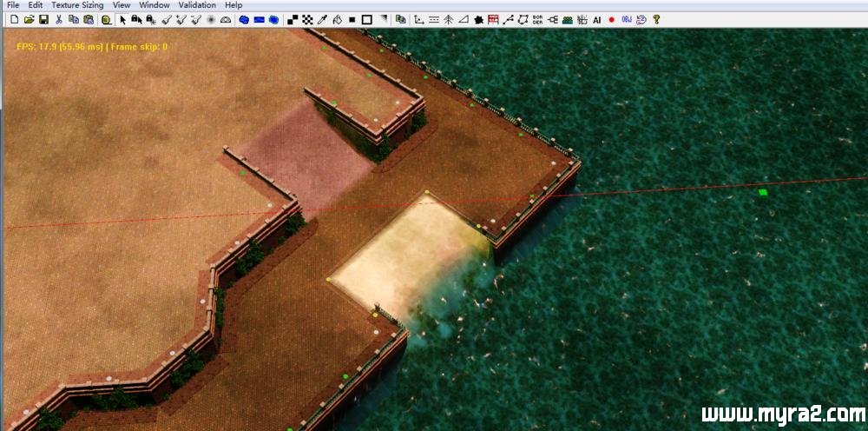The height and width of the screenshot is (431, 868).
Task: Click the New map icon
Action: pyautogui.click(x=15, y=19)
